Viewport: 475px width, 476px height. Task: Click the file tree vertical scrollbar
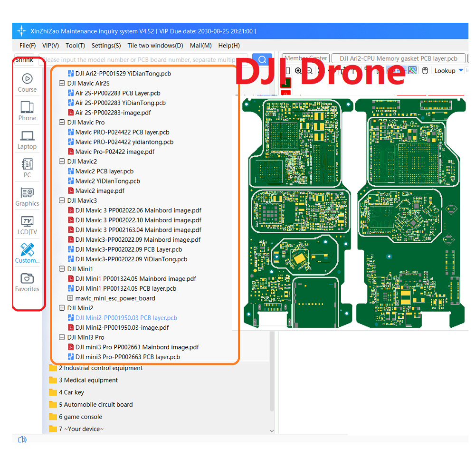tap(272, 372)
